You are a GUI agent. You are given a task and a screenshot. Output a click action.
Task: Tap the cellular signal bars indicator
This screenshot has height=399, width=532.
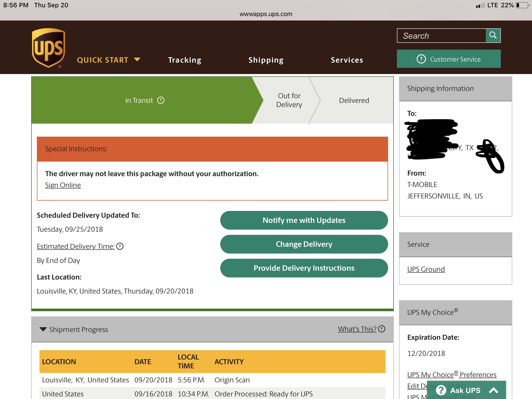[480, 5]
